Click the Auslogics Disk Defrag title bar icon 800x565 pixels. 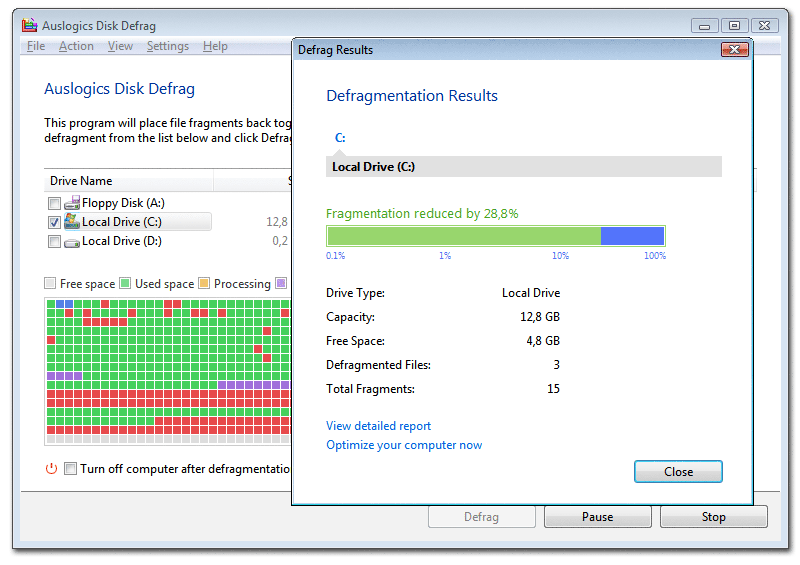click(x=30, y=25)
